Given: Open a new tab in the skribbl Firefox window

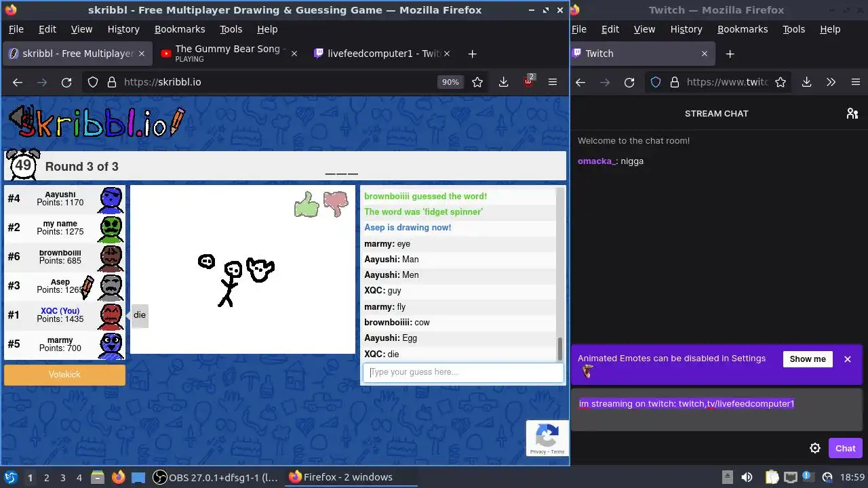Looking at the screenshot, I should [x=473, y=54].
